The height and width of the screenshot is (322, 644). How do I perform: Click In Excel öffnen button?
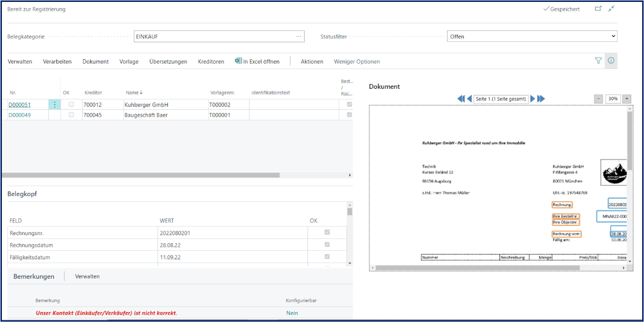(257, 62)
